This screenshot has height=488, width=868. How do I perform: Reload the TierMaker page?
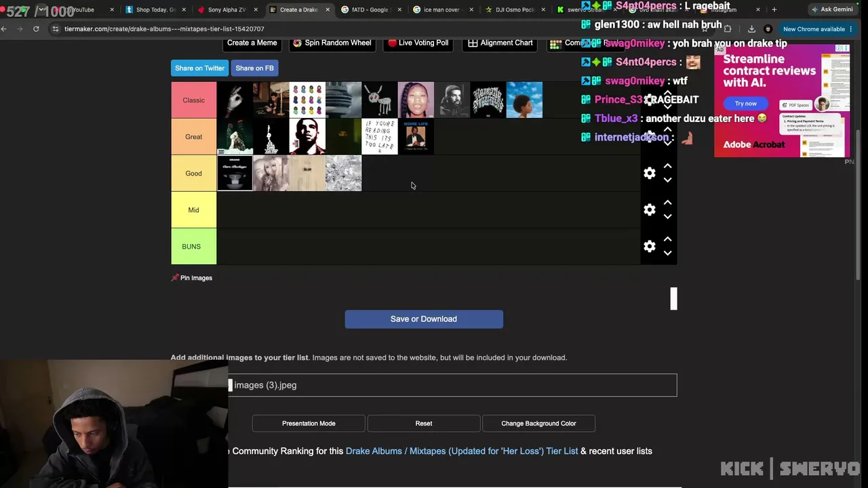click(x=36, y=29)
